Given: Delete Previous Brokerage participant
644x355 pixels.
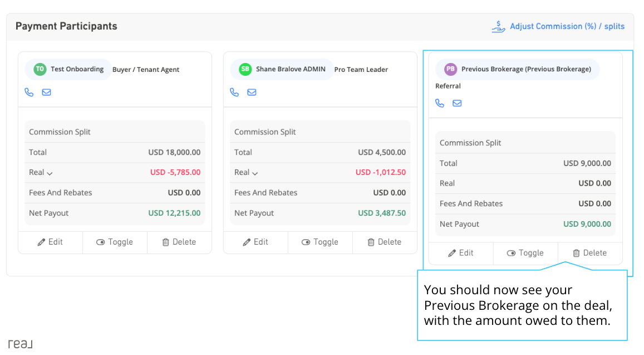Looking at the screenshot, I should (x=590, y=254).
